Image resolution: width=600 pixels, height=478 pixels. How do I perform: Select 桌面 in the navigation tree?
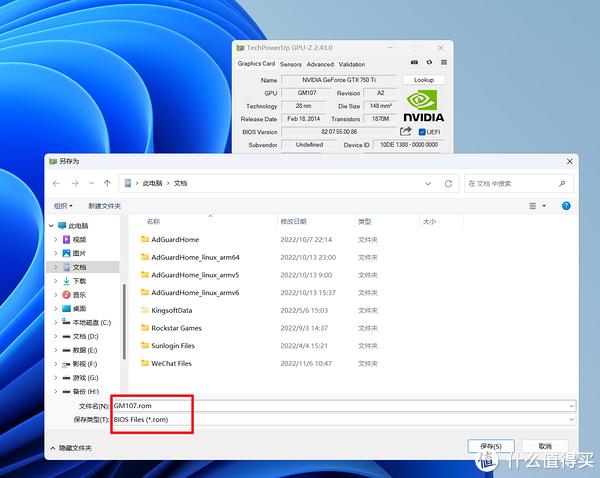click(79, 308)
